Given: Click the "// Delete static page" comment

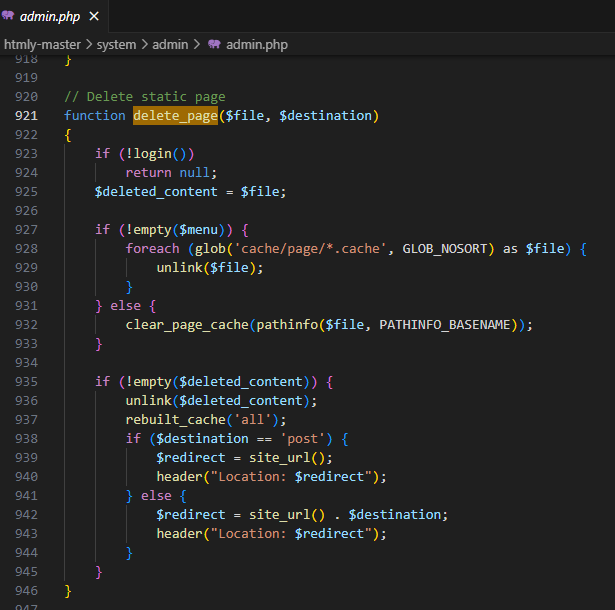Looking at the screenshot, I should pos(144,97).
